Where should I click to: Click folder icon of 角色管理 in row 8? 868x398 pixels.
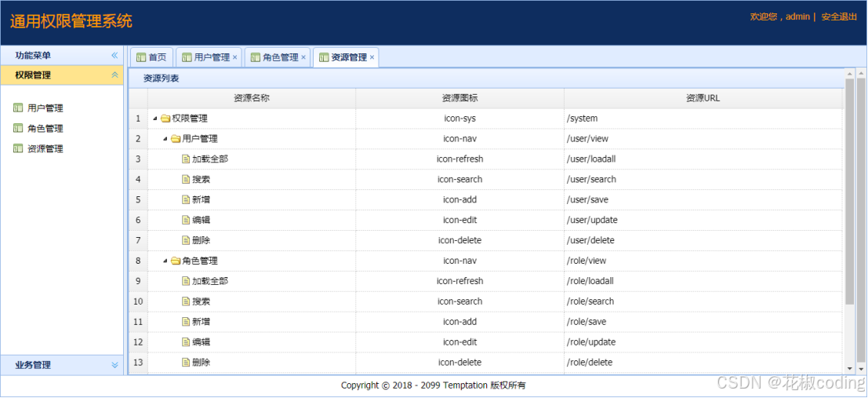pos(176,261)
